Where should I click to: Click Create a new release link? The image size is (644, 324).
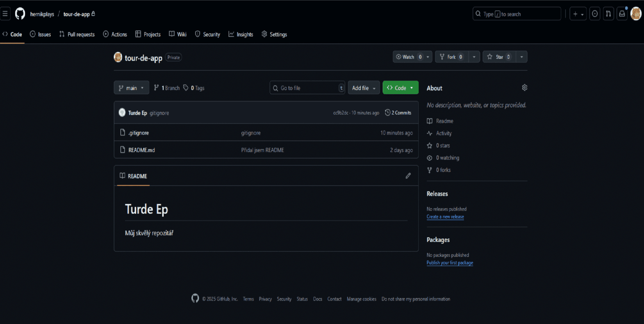[445, 217]
